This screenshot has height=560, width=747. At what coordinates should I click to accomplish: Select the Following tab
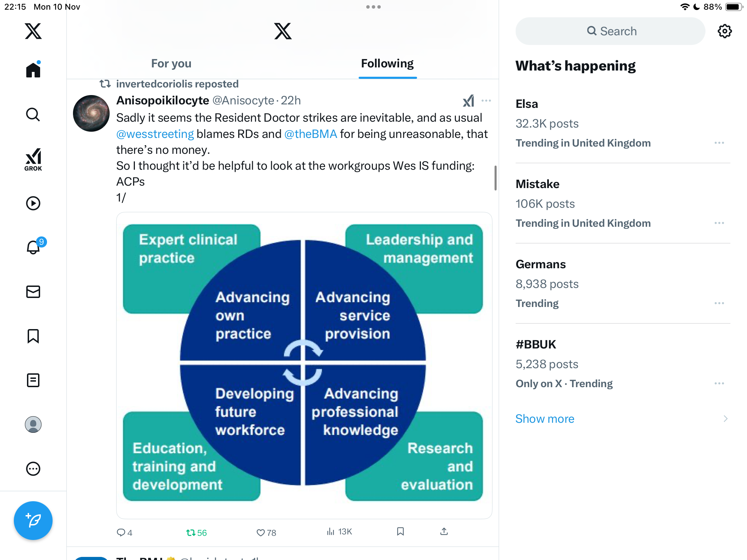(x=387, y=64)
